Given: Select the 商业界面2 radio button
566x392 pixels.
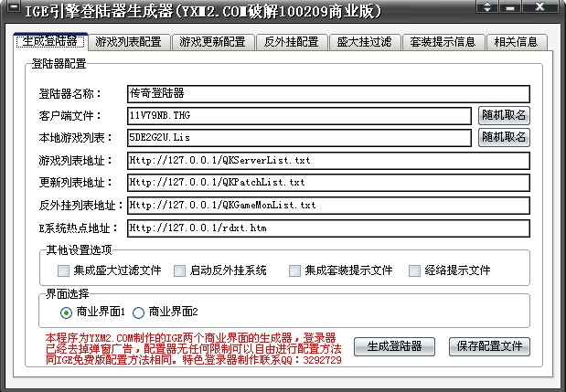Looking at the screenshot, I should (139, 313).
